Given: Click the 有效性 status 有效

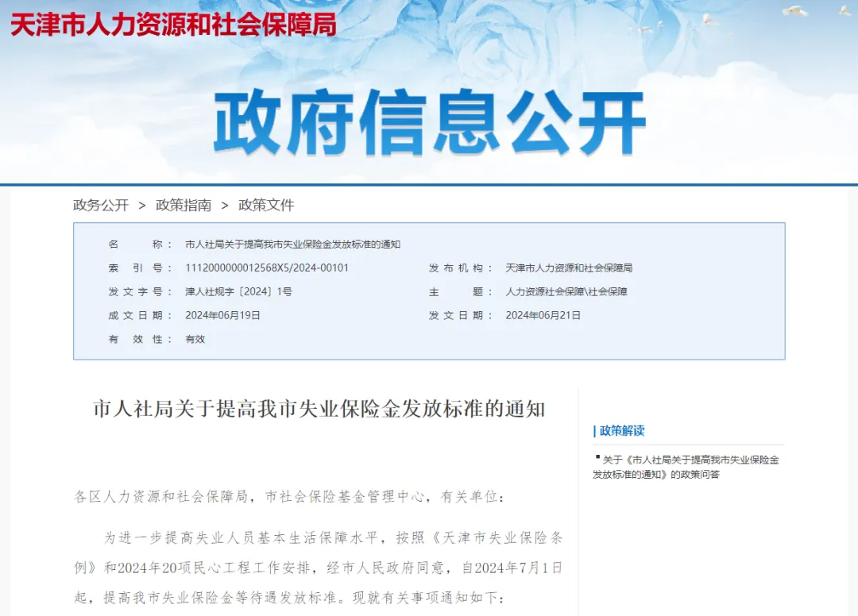Looking at the screenshot, I should tap(194, 339).
